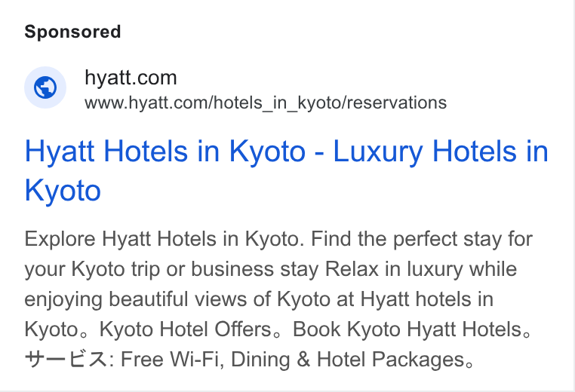
Task: Click the wrapped 'Kyoto' headline word
Action: point(63,191)
